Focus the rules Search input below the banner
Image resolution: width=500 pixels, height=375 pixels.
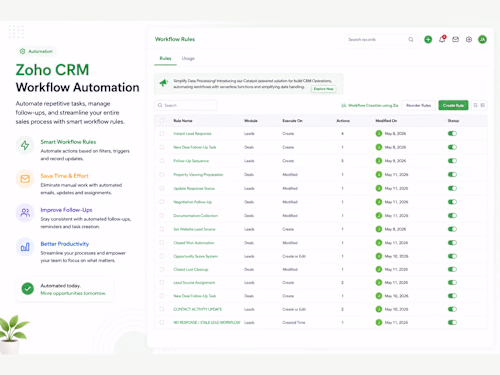pos(186,105)
